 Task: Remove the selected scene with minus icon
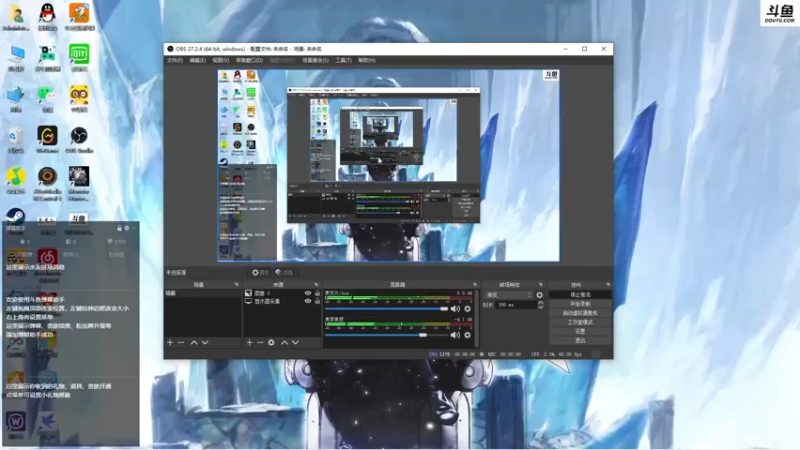tap(181, 342)
